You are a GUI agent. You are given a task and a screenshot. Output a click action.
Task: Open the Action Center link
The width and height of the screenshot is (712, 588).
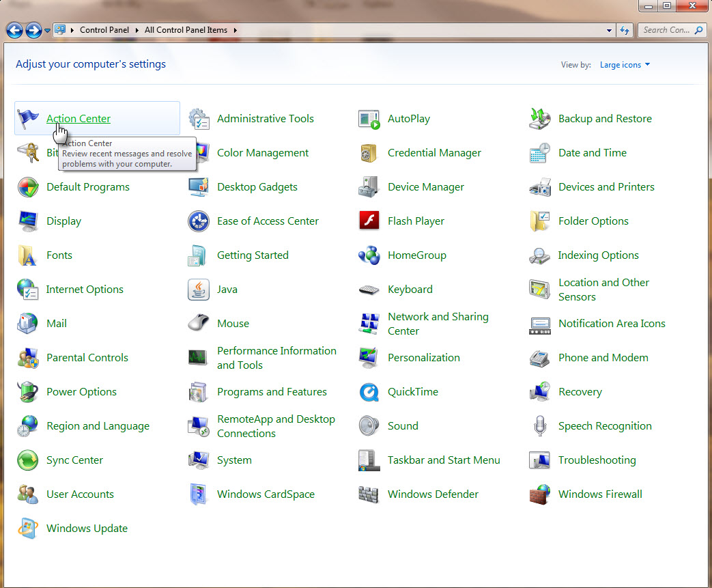coord(78,119)
